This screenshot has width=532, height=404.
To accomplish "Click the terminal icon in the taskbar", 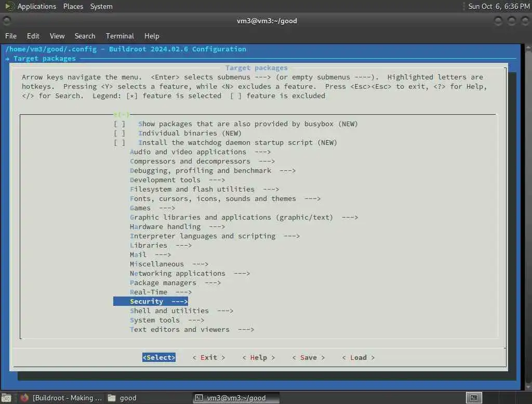I will [199, 398].
